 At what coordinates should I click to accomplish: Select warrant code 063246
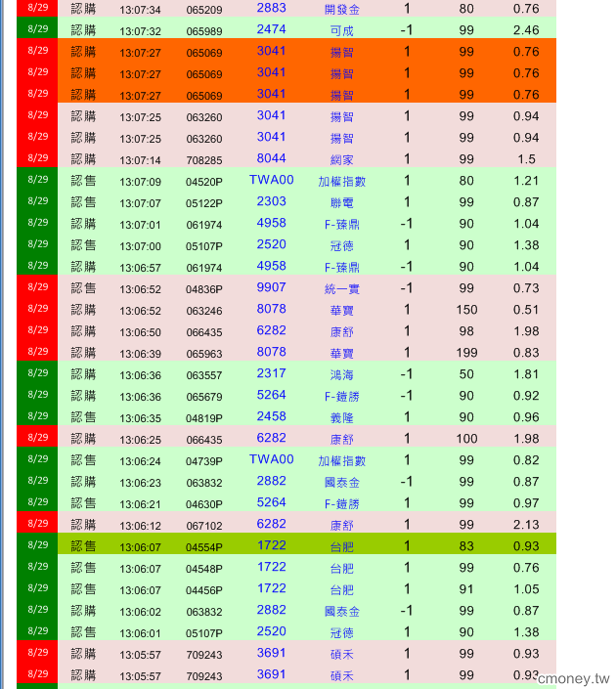(204, 311)
